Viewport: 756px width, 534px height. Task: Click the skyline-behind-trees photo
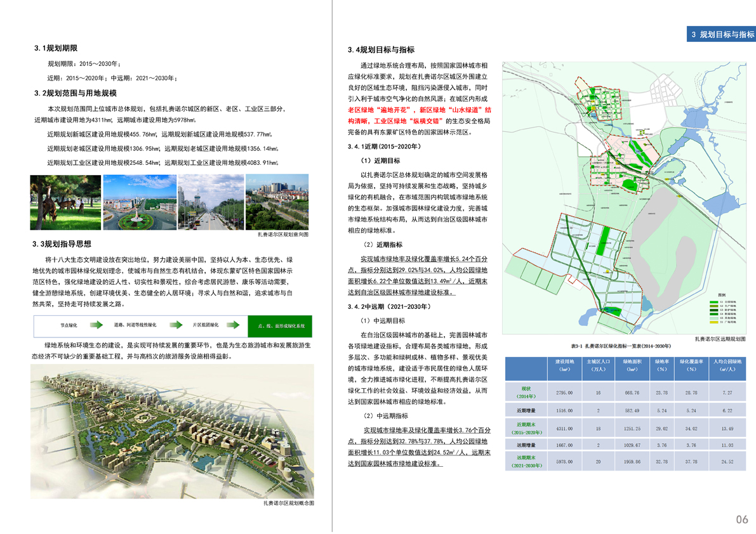pyautogui.click(x=277, y=202)
